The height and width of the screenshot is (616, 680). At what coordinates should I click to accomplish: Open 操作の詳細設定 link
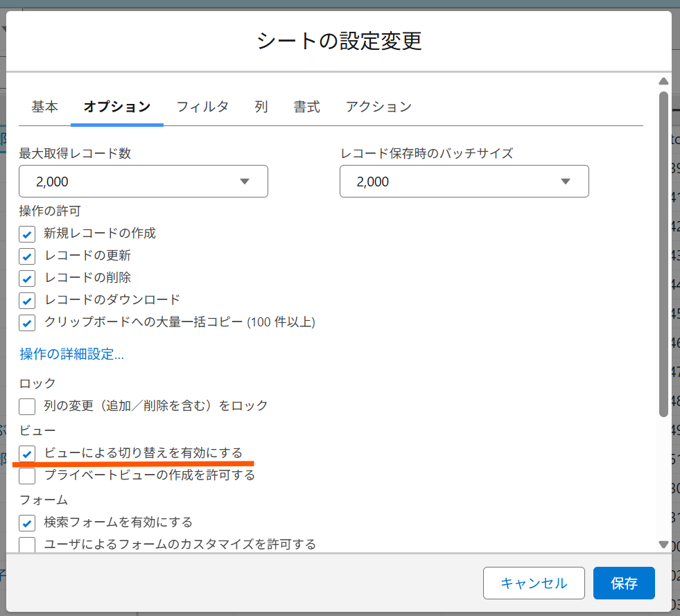[72, 355]
